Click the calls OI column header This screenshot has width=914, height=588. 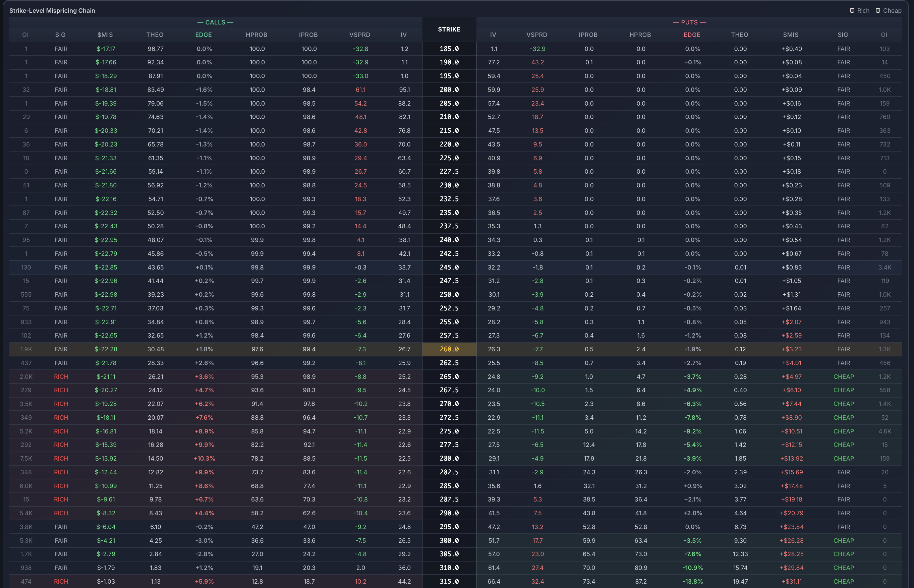(x=25, y=35)
